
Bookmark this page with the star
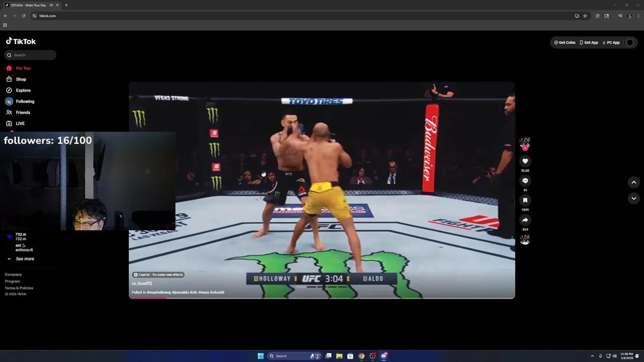[x=585, y=16]
